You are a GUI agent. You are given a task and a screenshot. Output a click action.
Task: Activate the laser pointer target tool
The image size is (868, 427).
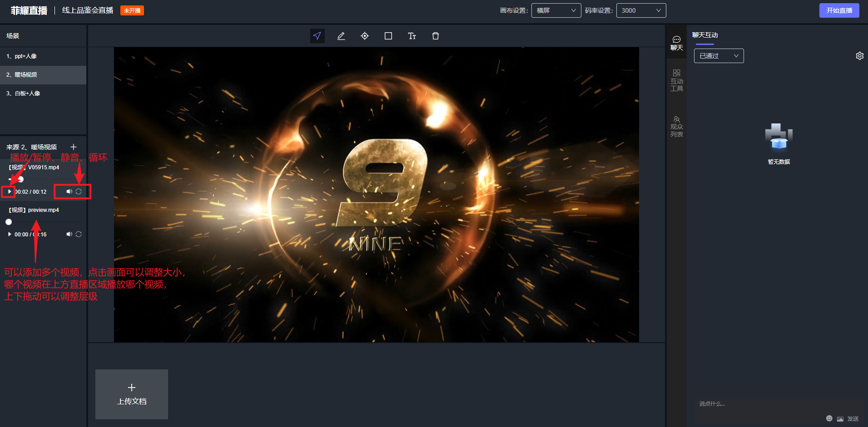365,36
